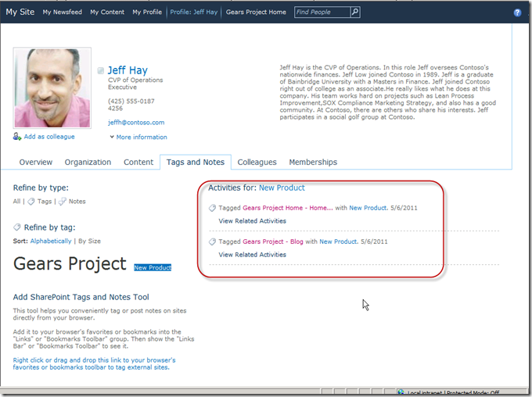Click the More information link
The width and height of the screenshot is (532, 397).
click(x=142, y=137)
